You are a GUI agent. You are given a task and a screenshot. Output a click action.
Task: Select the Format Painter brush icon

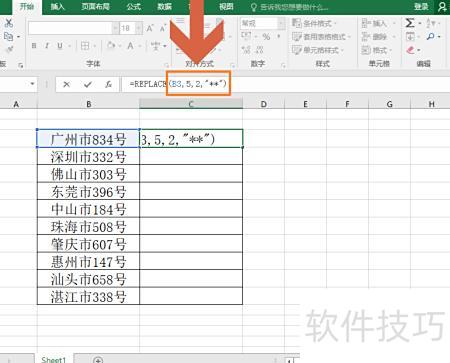pyautogui.click(x=10, y=50)
